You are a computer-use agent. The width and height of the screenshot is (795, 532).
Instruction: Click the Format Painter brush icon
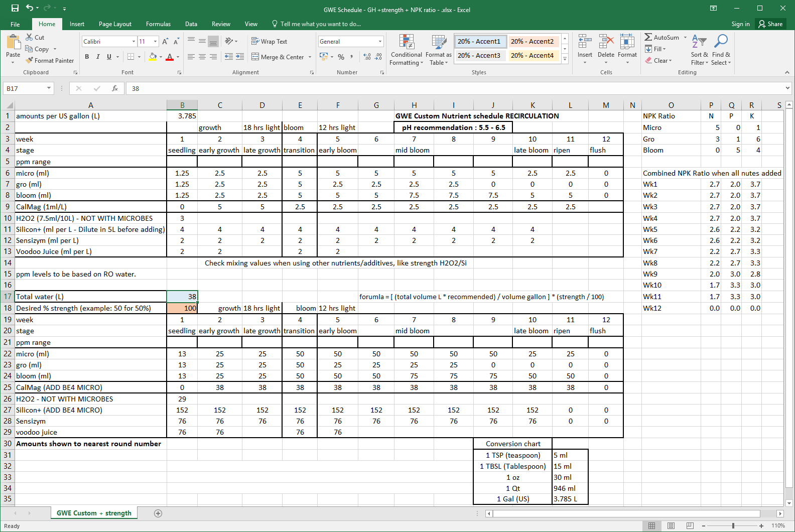pos(30,61)
